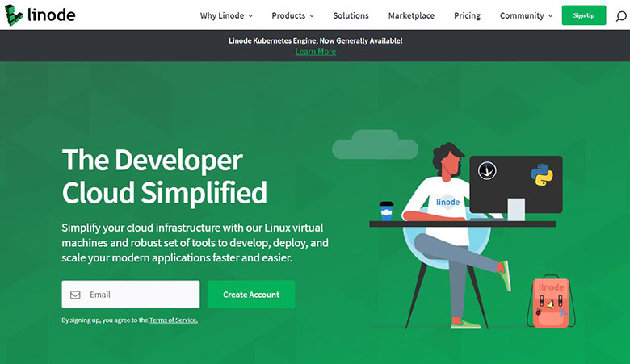Open the Solutions menu item
630x364 pixels.
351,15
